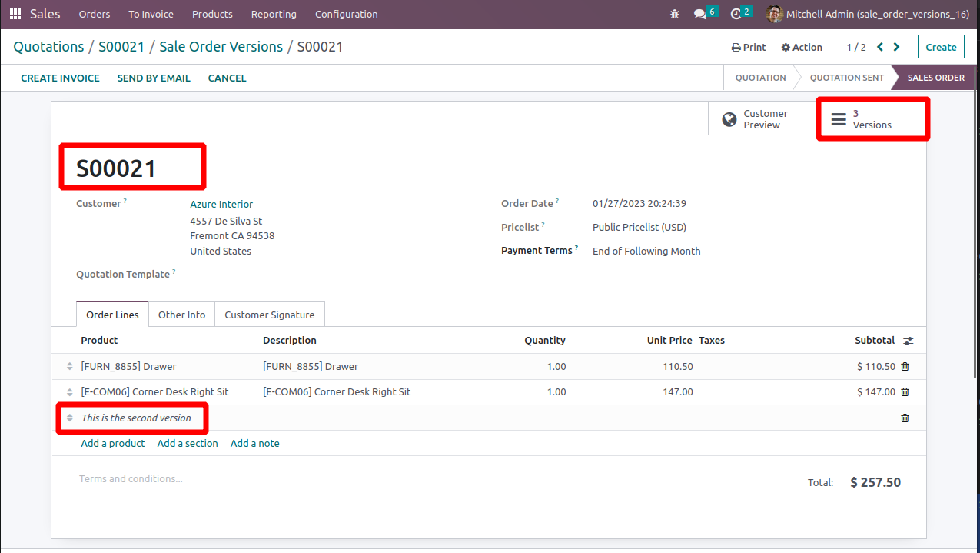The image size is (980, 553).
Task: Go to Sale Order Versions breadcrumb
Action: point(221,47)
